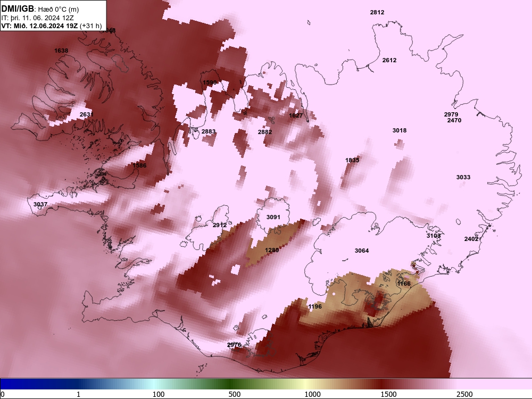This screenshot has height=399, width=532.
Task: Select the 2912 height label
Action: [220, 225]
